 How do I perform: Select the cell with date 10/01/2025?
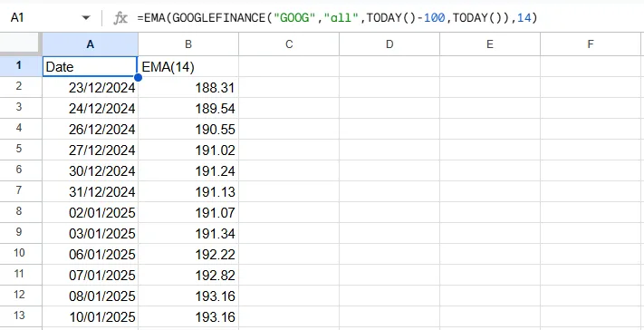pos(90,316)
